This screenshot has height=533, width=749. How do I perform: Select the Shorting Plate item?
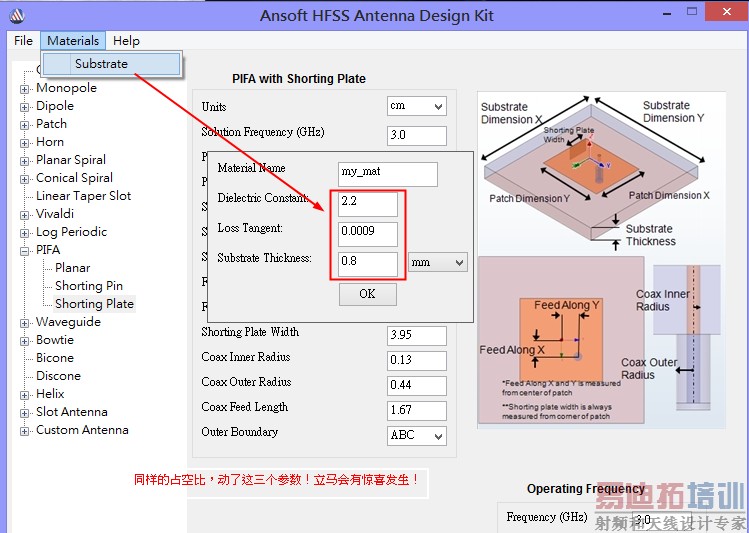pos(94,304)
